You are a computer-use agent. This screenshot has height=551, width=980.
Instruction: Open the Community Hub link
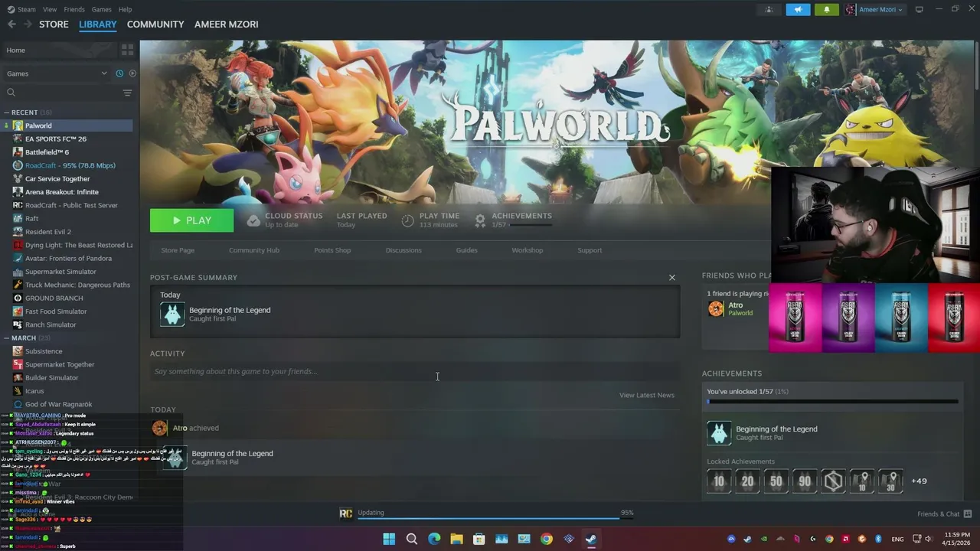[254, 250]
